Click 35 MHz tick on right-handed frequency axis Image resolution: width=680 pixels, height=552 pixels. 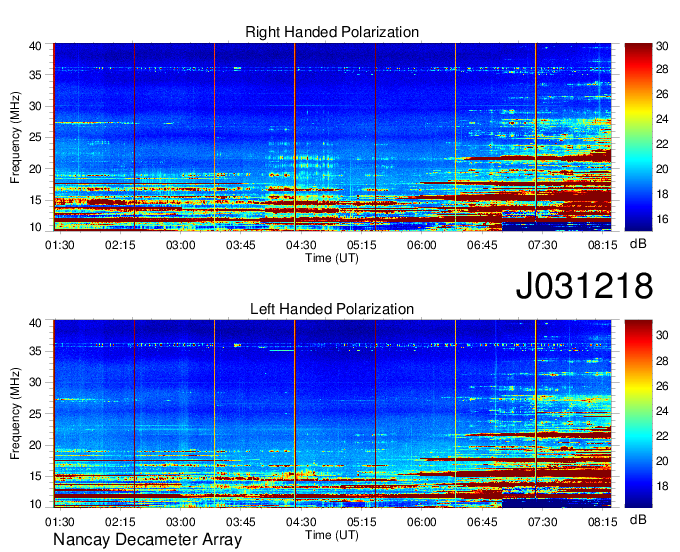click(x=35, y=75)
